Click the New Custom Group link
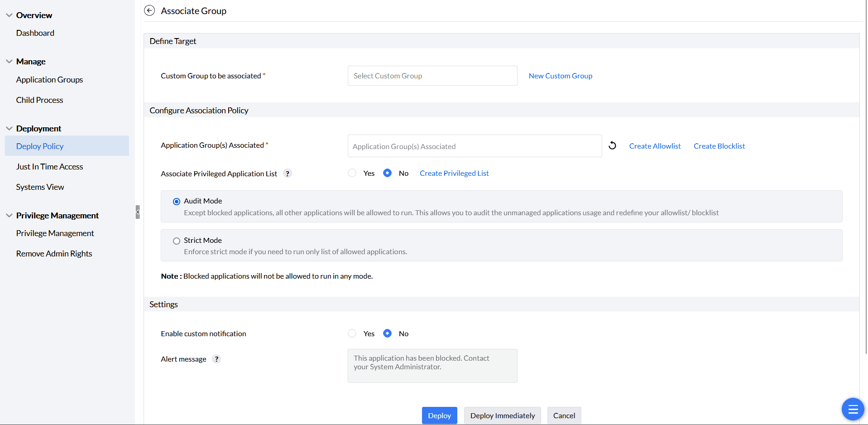Image resolution: width=868 pixels, height=425 pixels. (x=560, y=76)
